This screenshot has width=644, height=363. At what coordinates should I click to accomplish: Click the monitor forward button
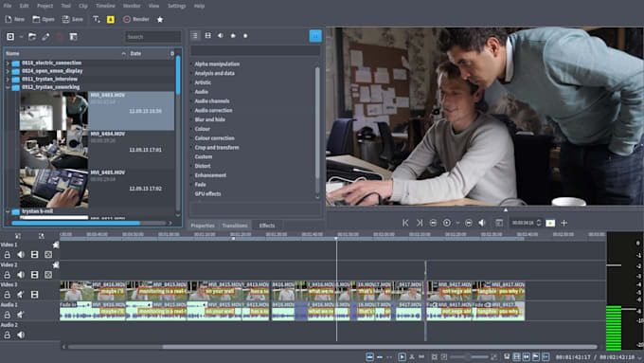[469, 223]
